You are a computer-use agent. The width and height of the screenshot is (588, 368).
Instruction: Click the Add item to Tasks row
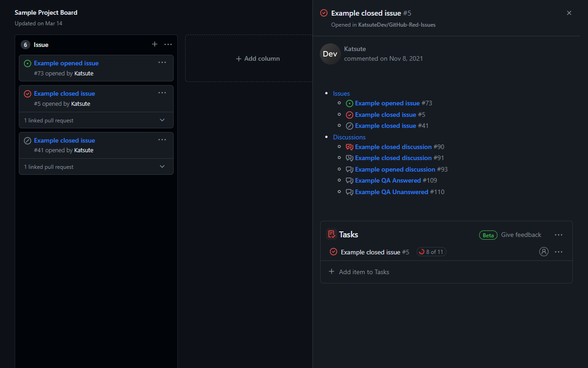(363, 271)
